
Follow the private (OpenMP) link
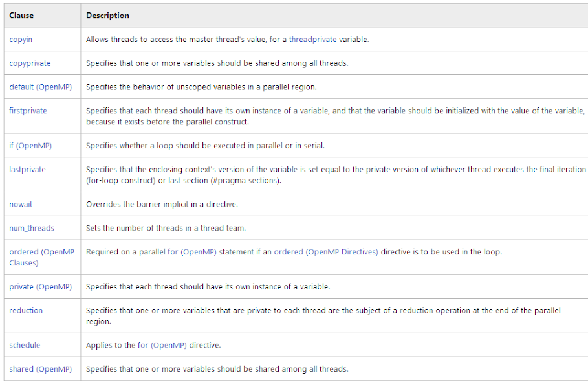[x=41, y=286]
